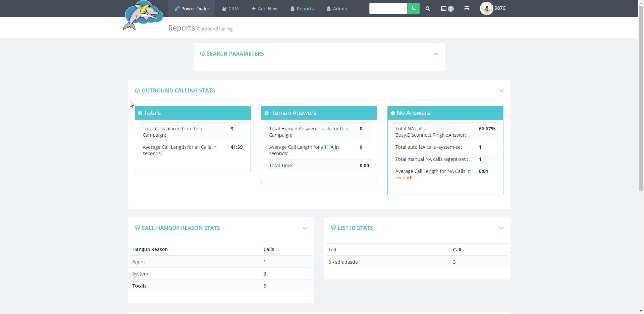
Task: Click the list/server icon in top bar
Action: click(467, 8)
